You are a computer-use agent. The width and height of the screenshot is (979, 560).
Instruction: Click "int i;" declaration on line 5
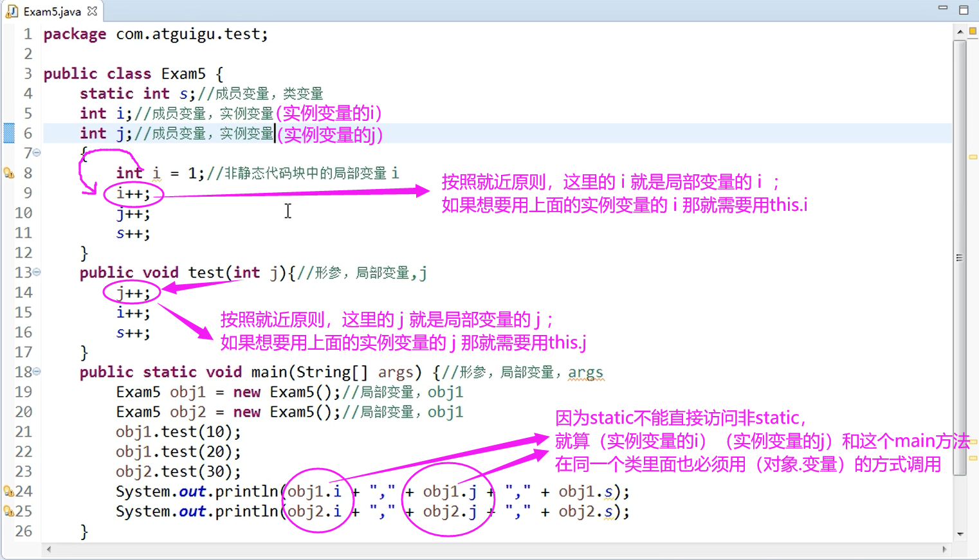[106, 114]
